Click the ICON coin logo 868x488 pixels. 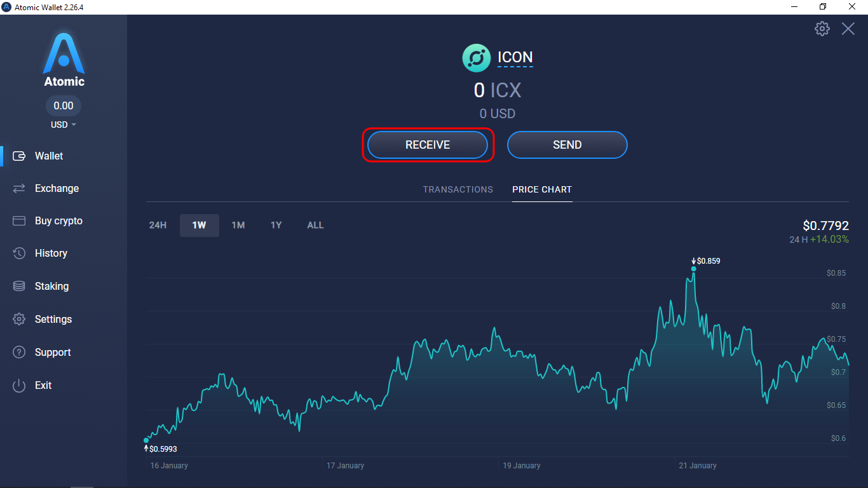[477, 58]
